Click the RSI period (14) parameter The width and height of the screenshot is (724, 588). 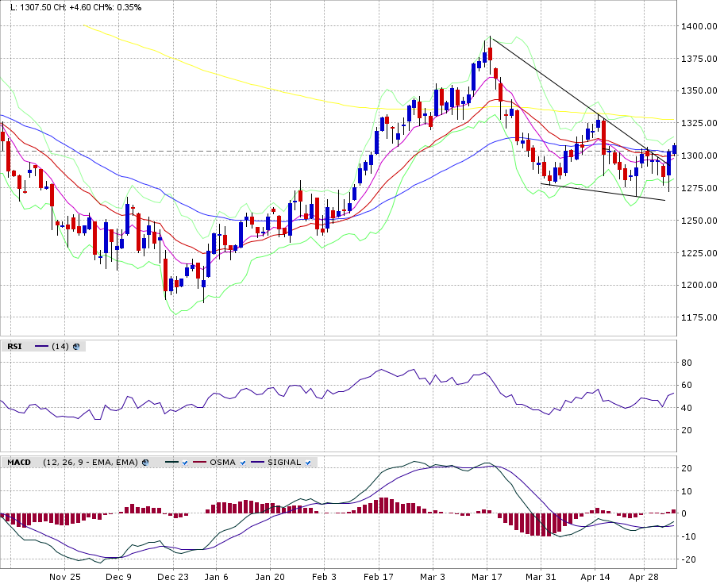(x=60, y=346)
